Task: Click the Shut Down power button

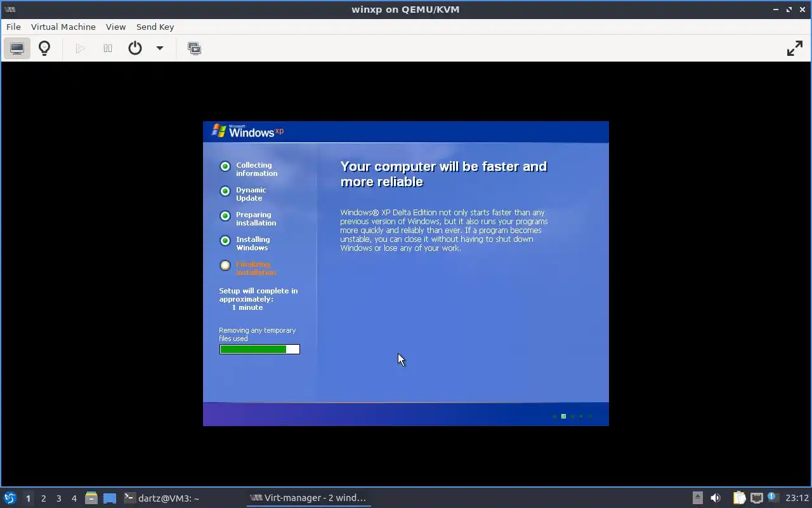Action: point(135,48)
